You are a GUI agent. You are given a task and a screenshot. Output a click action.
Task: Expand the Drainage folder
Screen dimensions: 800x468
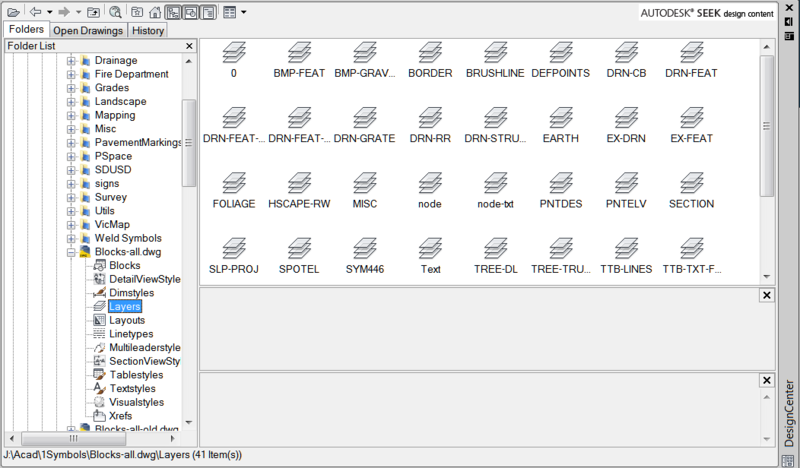click(x=71, y=60)
